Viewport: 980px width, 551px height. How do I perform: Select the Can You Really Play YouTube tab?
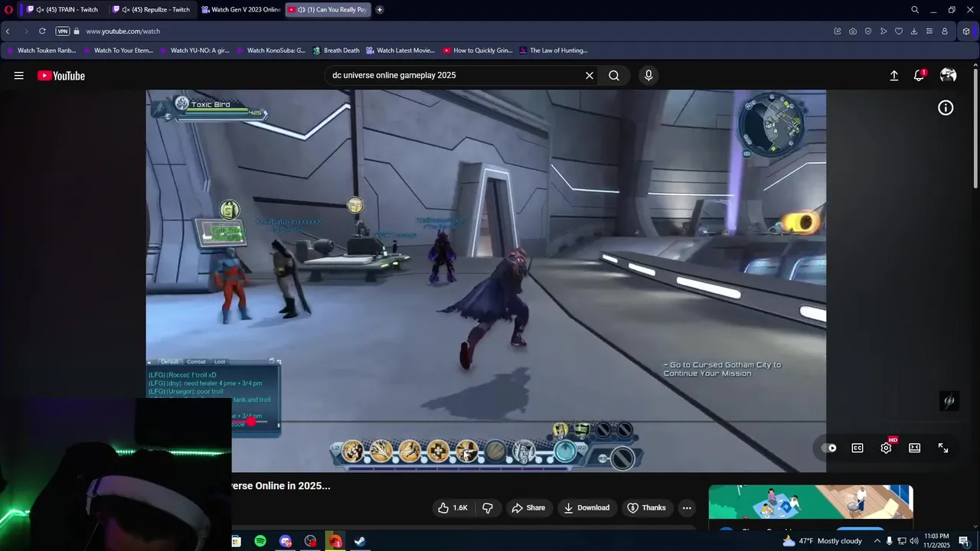coord(328,10)
